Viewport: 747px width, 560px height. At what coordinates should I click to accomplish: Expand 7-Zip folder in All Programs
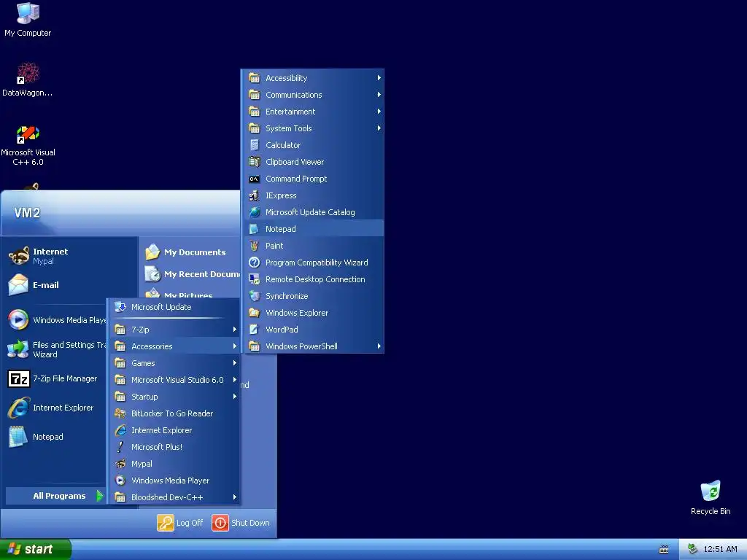point(174,330)
